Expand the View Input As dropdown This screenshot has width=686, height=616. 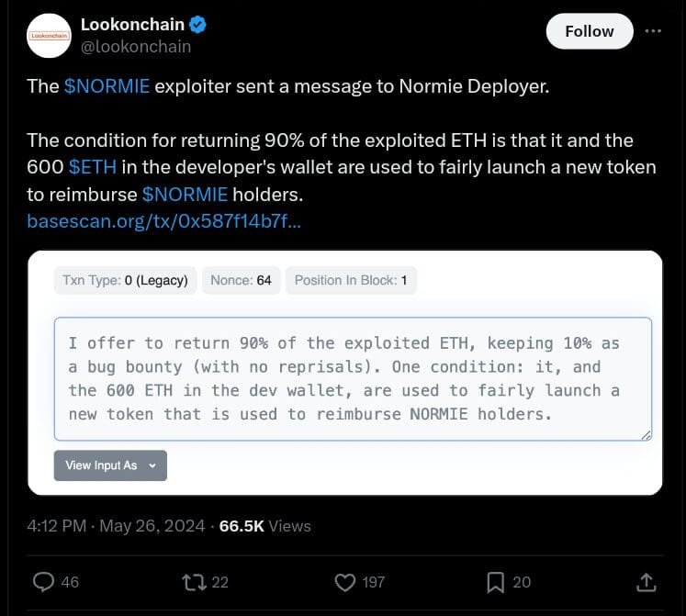click(110, 465)
